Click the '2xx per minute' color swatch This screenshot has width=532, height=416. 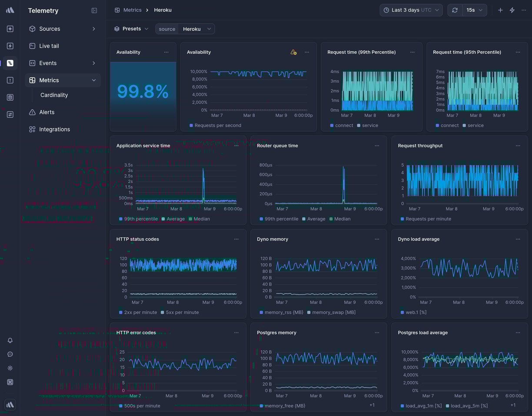tap(120, 312)
